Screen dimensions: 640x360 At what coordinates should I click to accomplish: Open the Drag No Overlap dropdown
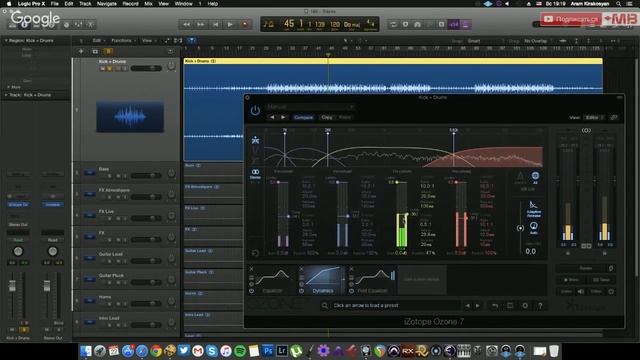tap(538, 41)
